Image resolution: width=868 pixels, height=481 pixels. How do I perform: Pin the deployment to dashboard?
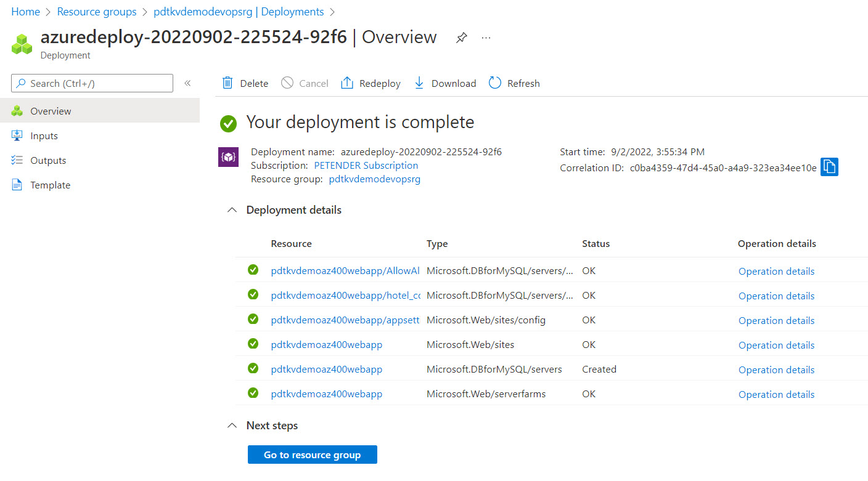[x=461, y=37]
